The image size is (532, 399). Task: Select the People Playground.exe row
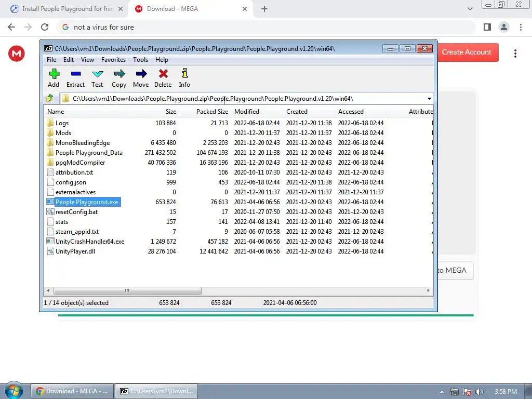tap(238, 202)
